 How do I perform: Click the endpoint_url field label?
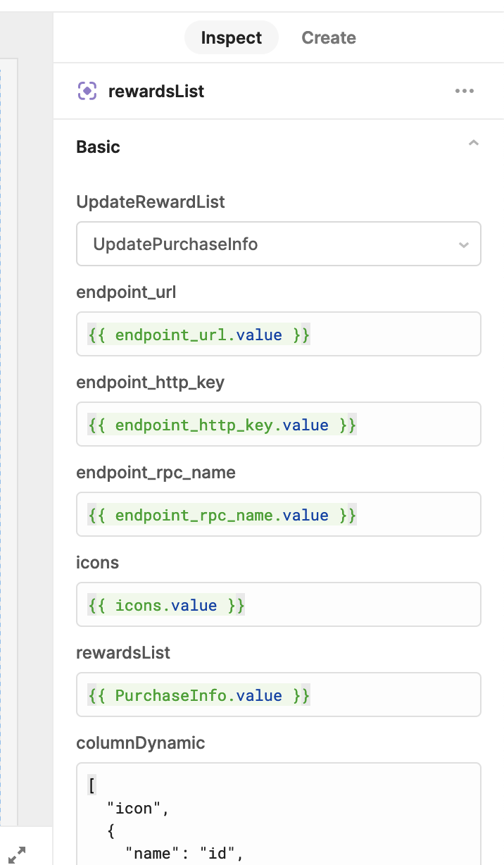[x=126, y=292]
